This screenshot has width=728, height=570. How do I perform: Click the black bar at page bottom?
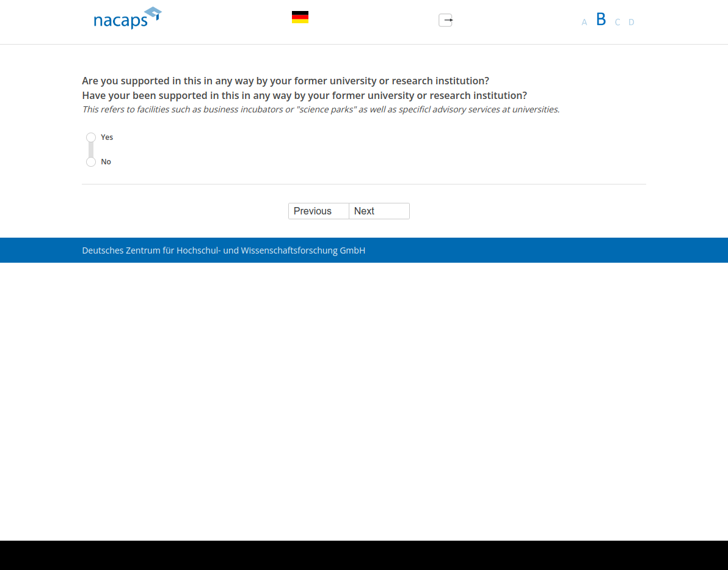(x=364, y=555)
